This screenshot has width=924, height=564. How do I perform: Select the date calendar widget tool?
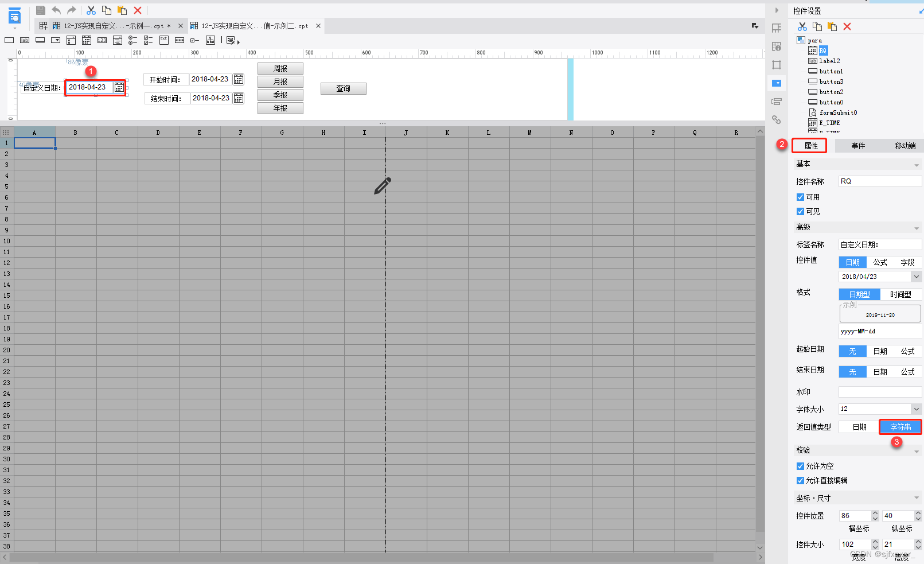coord(87,40)
